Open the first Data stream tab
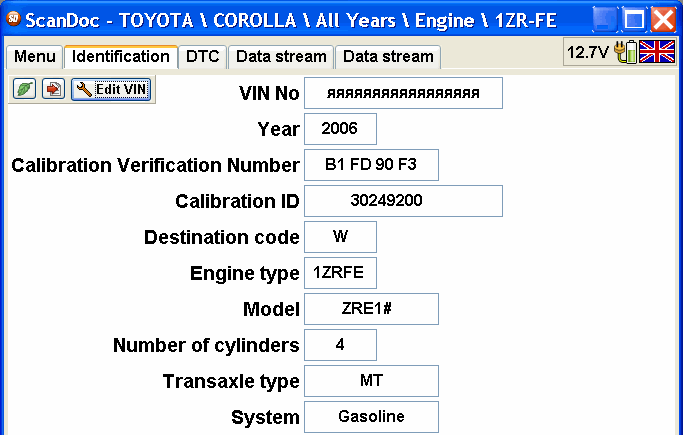Viewport: 683px width, 435px height. click(281, 57)
